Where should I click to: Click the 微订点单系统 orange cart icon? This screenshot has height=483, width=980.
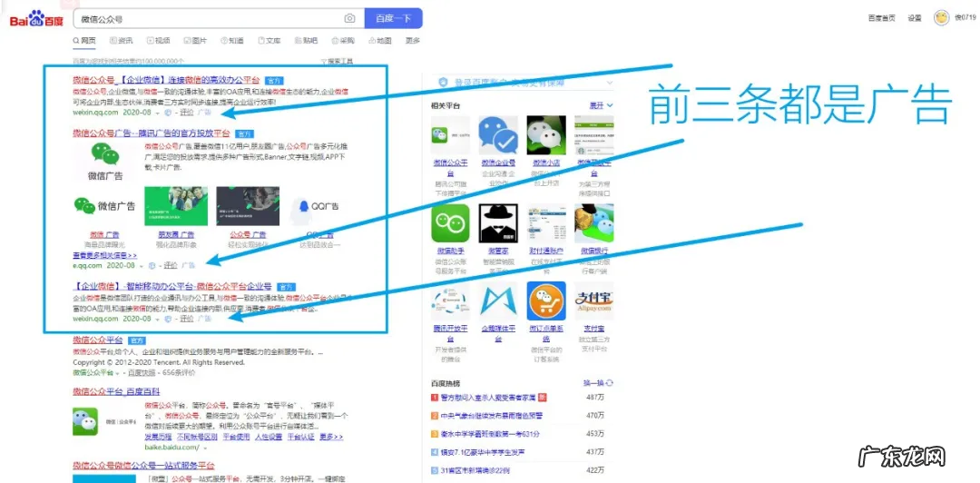[546, 301]
